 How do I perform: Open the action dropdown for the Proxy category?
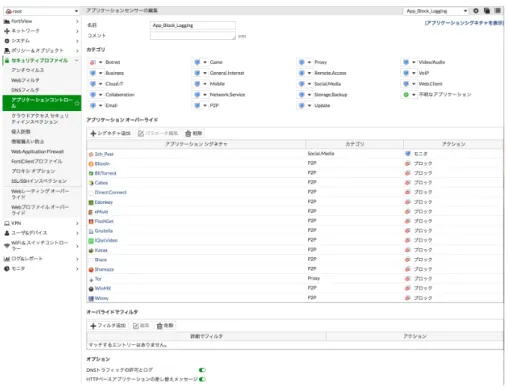pos(309,62)
